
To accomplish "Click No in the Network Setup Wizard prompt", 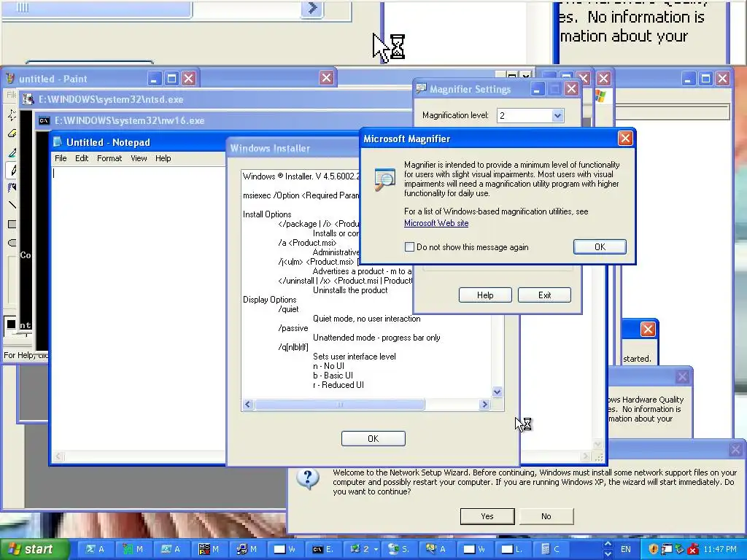I will 546,516.
